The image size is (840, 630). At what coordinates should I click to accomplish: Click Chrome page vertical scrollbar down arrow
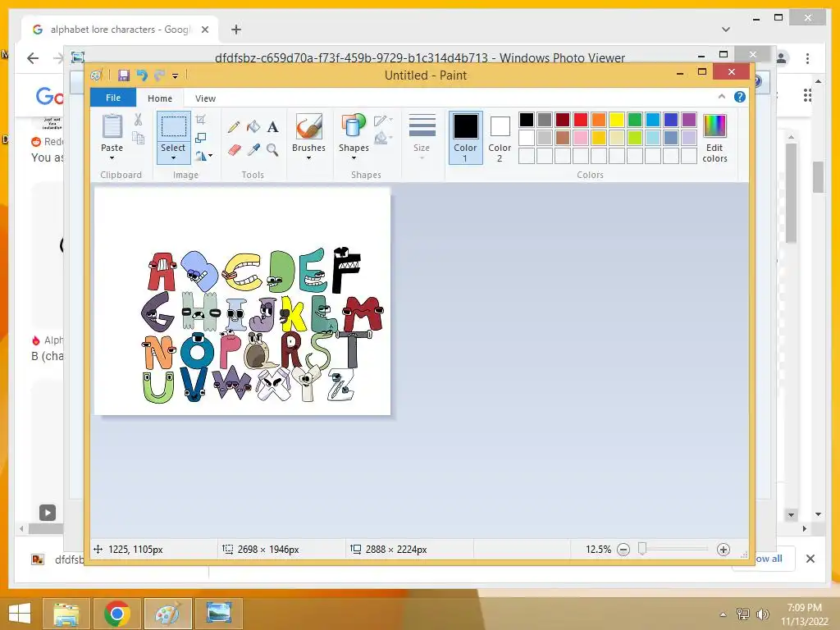[x=818, y=514]
